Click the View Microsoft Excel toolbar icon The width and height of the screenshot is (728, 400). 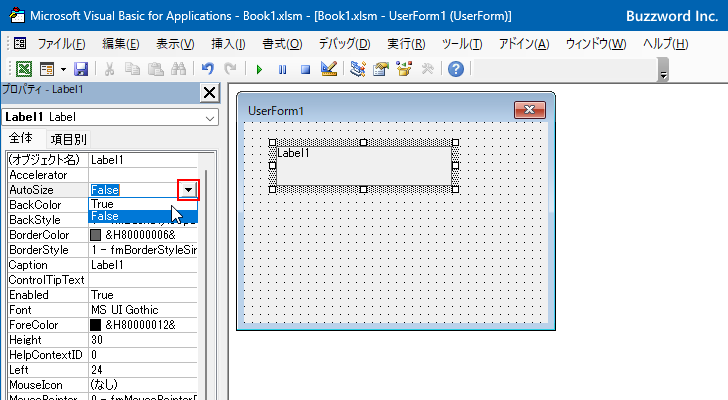point(24,69)
